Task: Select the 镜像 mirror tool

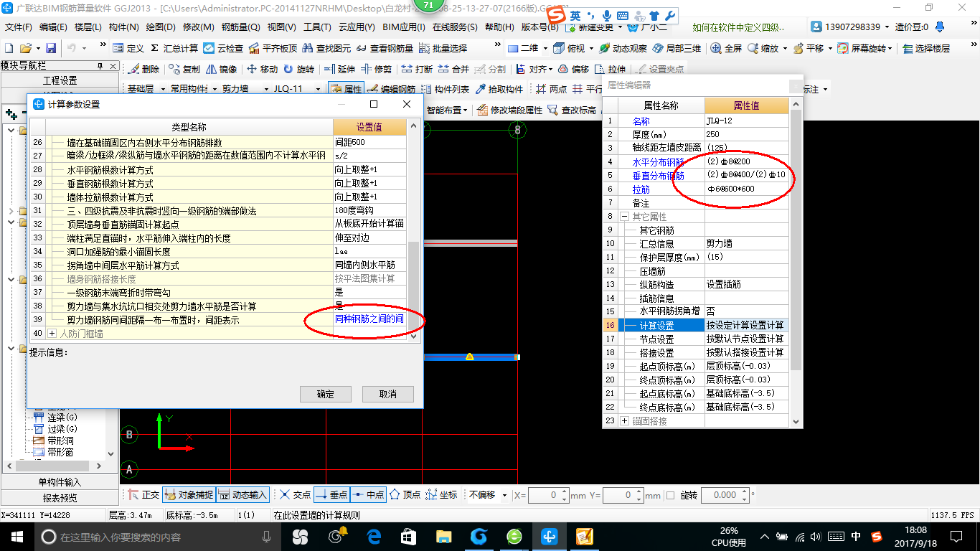Action: click(221, 70)
